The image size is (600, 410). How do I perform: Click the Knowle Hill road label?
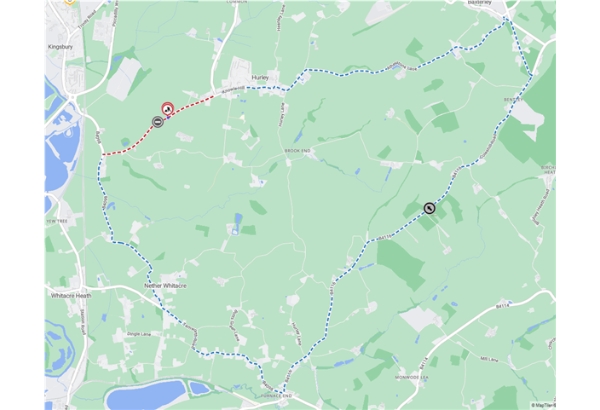pyautogui.click(x=233, y=91)
